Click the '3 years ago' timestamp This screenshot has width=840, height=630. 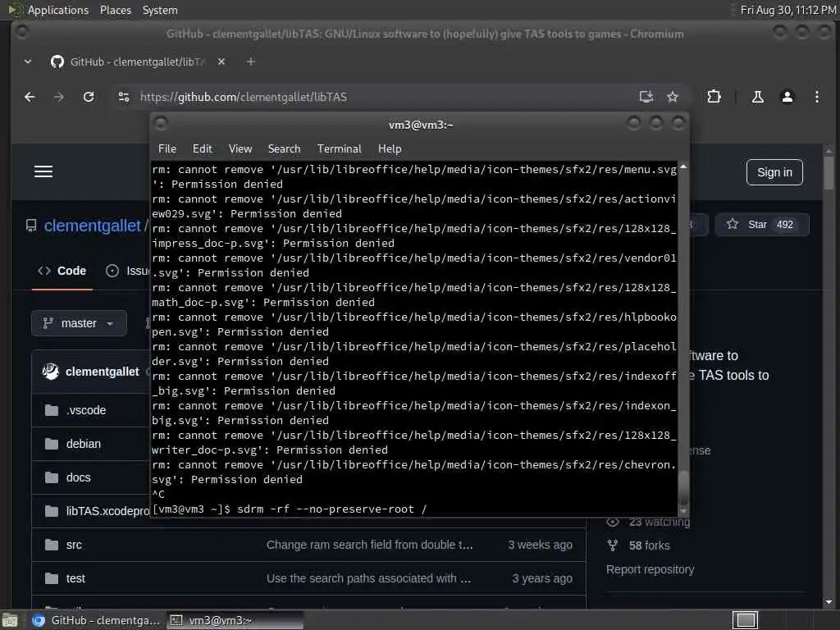coord(541,578)
